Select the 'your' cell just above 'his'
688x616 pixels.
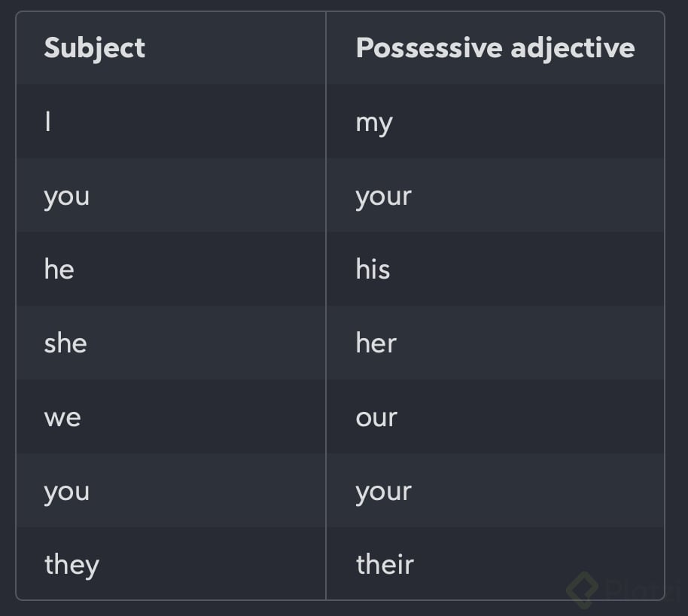[x=384, y=196]
